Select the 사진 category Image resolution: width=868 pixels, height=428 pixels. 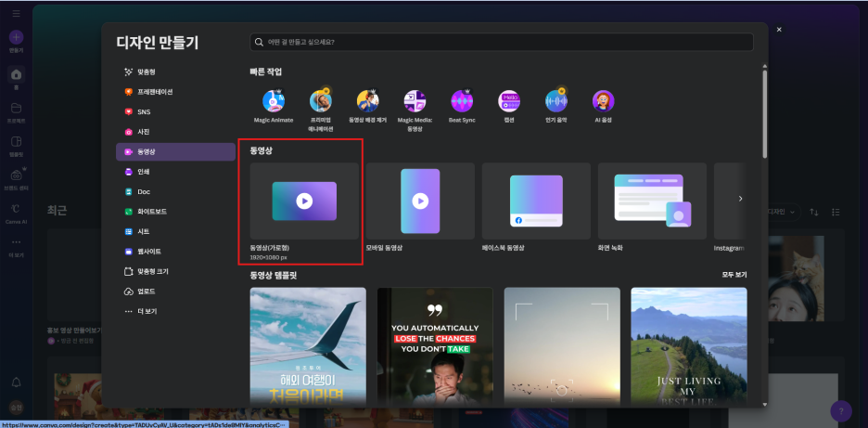coord(175,132)
